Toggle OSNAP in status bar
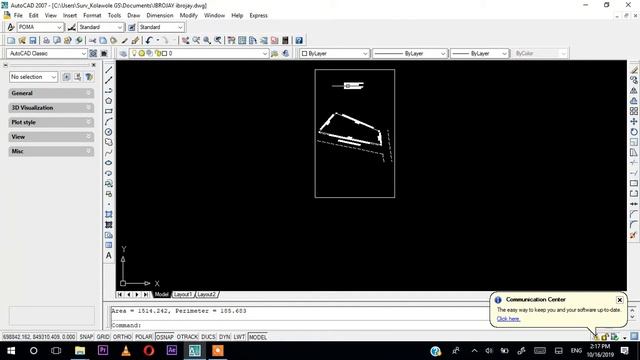 pyautogui.click(x=165, y=337)
